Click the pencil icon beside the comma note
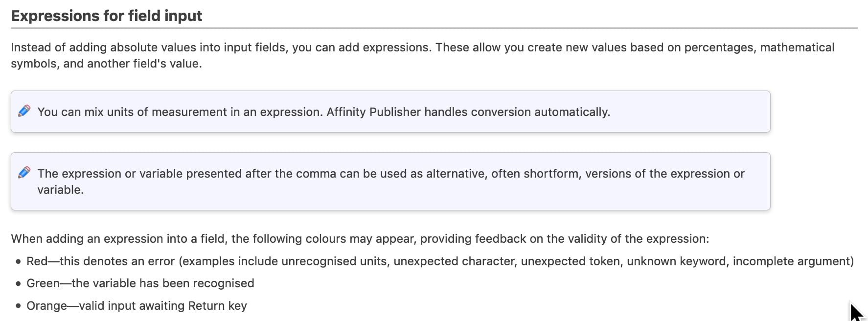The width and height of the screenshot is (868, 321). tap(24, 173)
